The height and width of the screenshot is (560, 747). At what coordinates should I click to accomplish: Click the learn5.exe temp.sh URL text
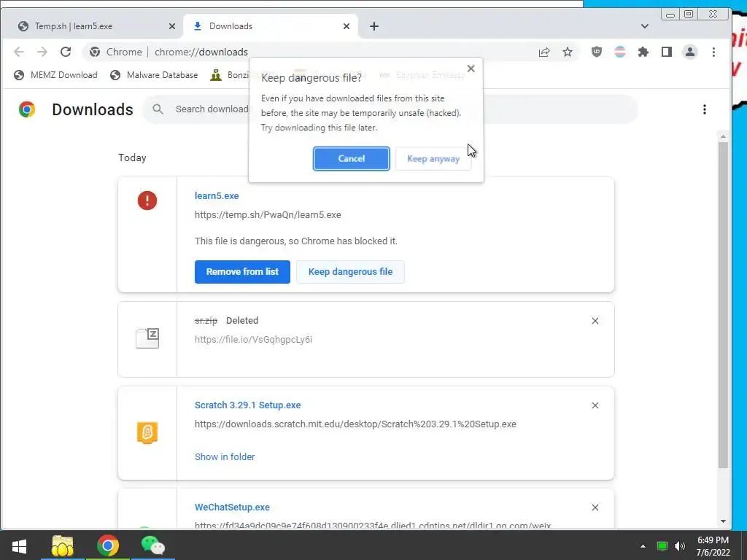point(268,215)
